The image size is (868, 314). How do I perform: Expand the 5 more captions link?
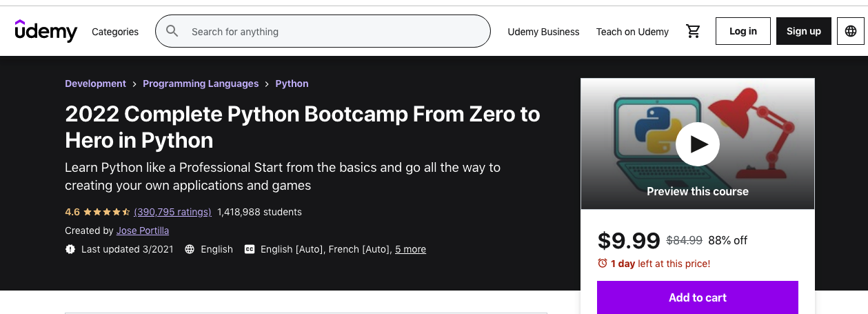[410, 249]
